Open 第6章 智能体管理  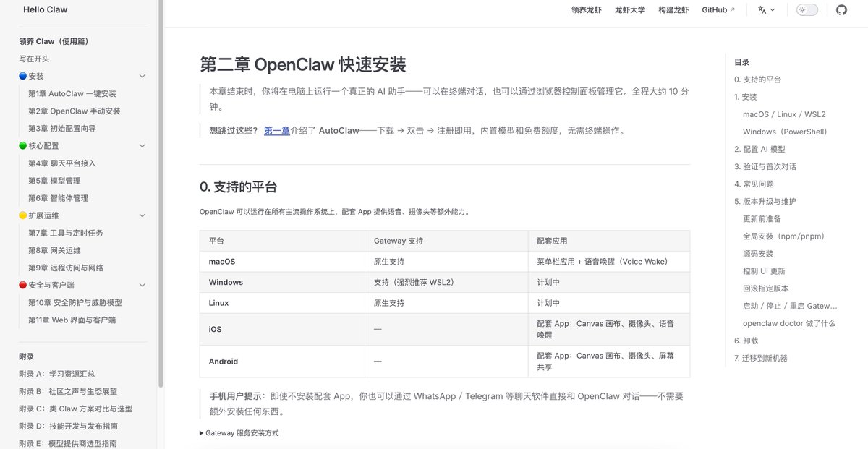[x=58, y=198]
